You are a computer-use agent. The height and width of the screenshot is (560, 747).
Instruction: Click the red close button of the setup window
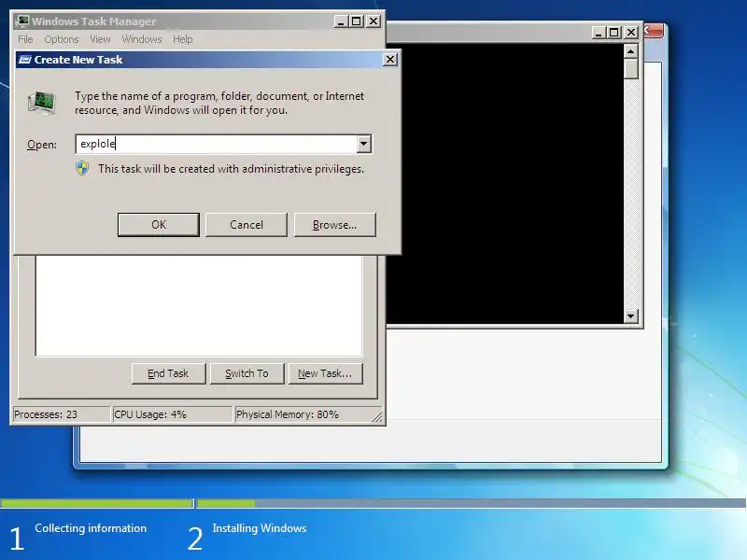(653, 31)
